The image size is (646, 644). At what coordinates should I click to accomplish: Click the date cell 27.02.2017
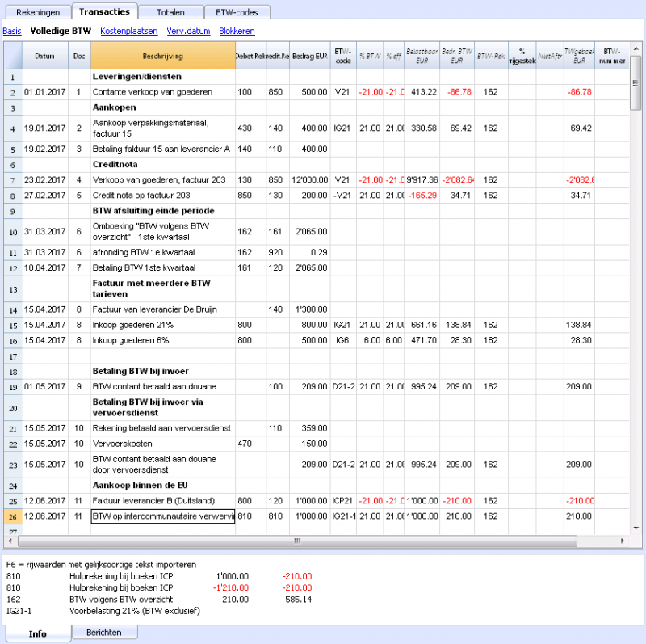[x=45, y=196]
